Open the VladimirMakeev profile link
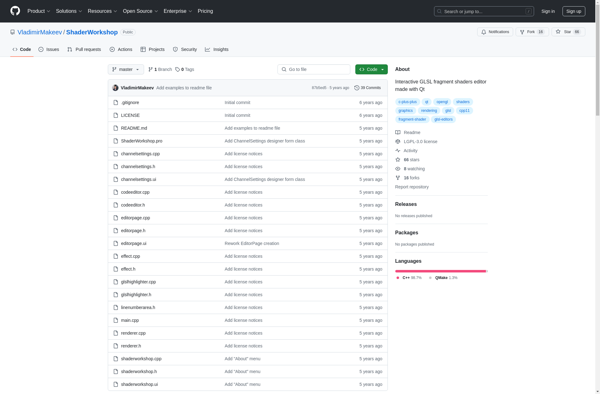The height and width of the screenshot is (394, 600). tap(39, 32)
